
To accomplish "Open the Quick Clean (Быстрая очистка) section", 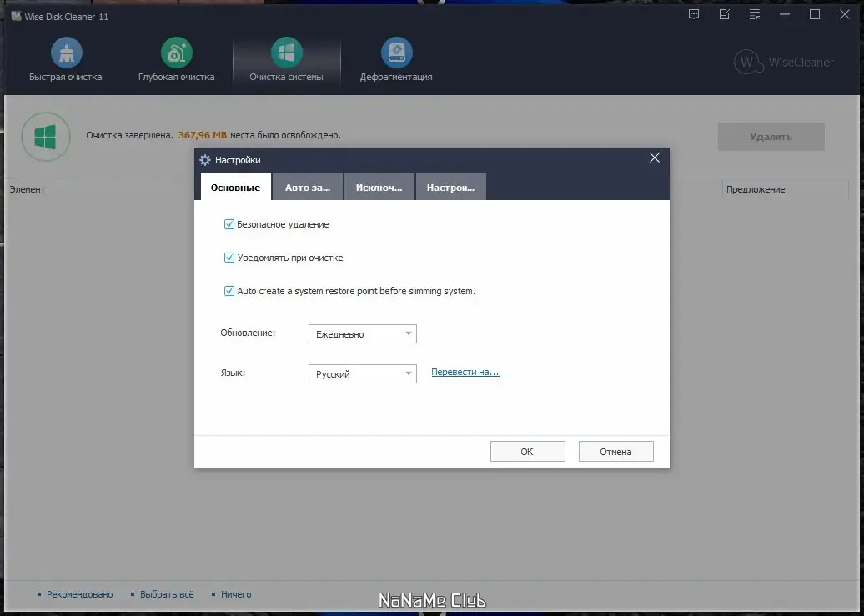I will [x=66, y=59].
